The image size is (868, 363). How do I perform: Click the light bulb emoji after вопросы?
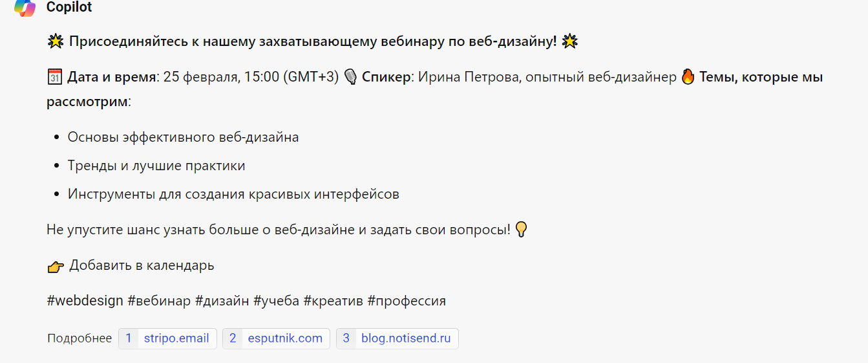click(521, 230)
